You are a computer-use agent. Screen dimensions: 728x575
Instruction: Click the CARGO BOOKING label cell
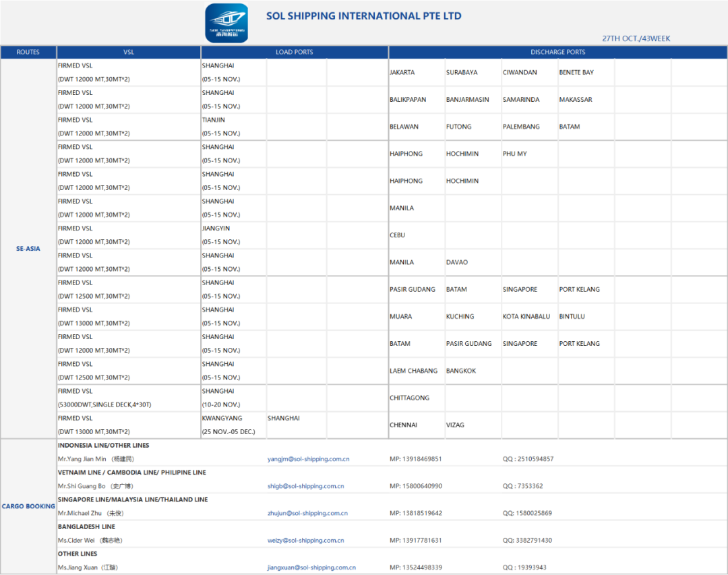[x=28, y=506]
